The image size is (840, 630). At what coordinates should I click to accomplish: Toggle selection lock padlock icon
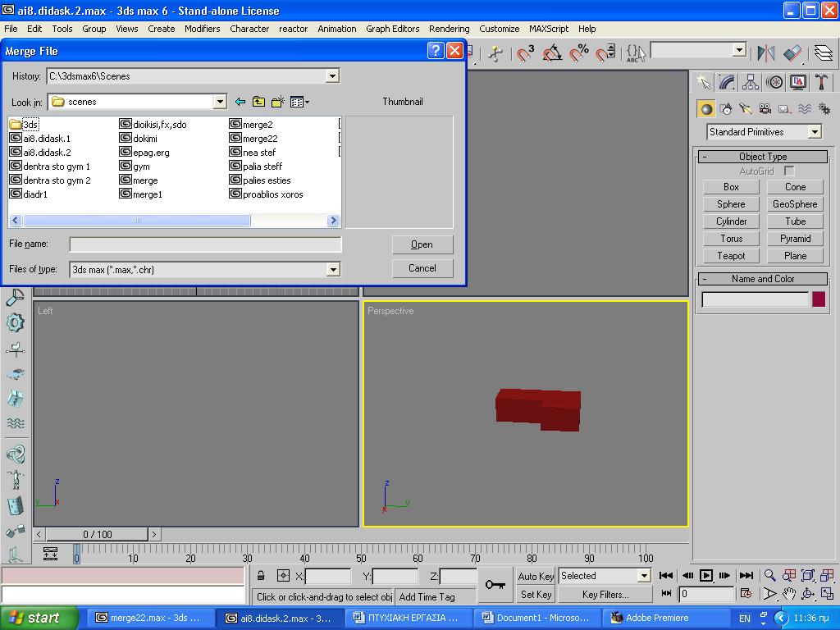[261, 576]
